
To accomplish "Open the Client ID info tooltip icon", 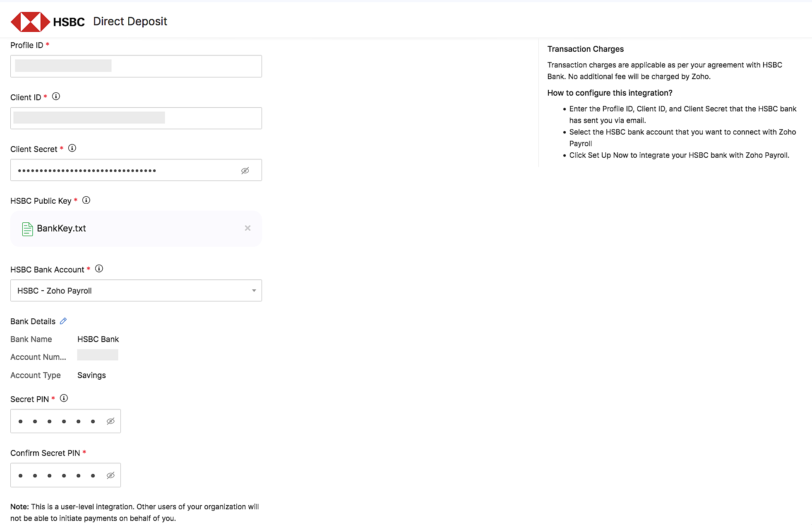I will tap(56, 96).
